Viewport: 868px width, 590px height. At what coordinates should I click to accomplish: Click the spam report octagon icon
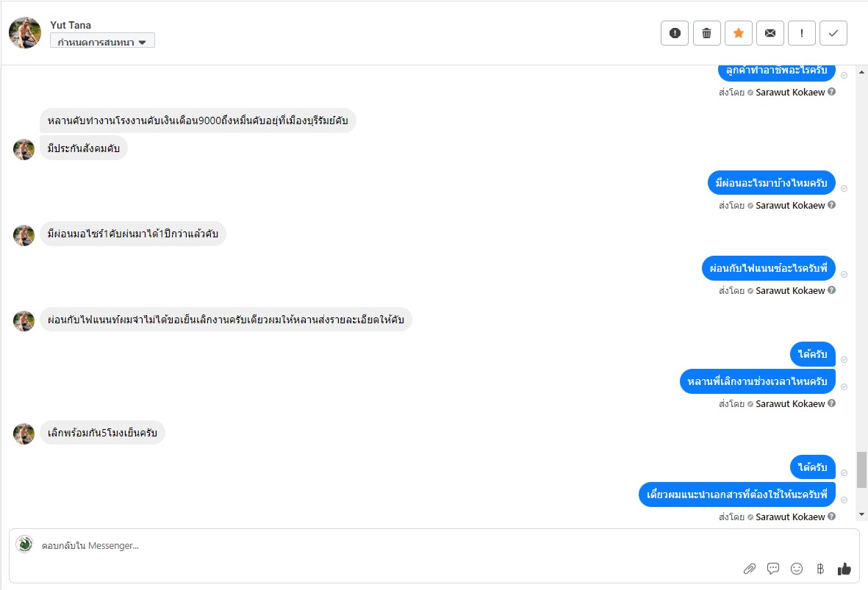click(675, 33)
